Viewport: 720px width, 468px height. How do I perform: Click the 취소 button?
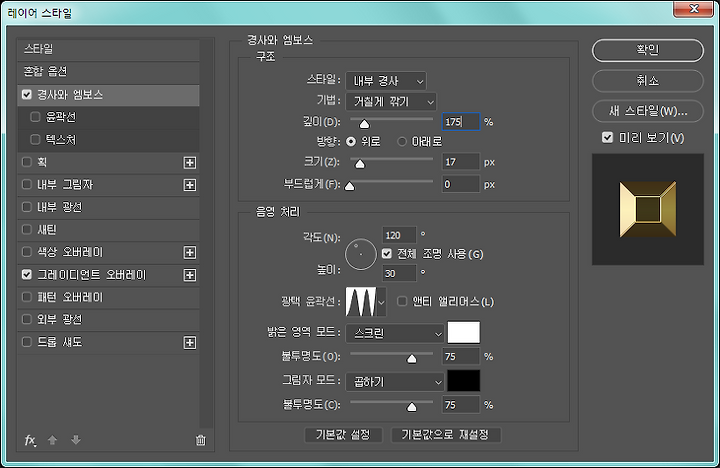[647, 81]
